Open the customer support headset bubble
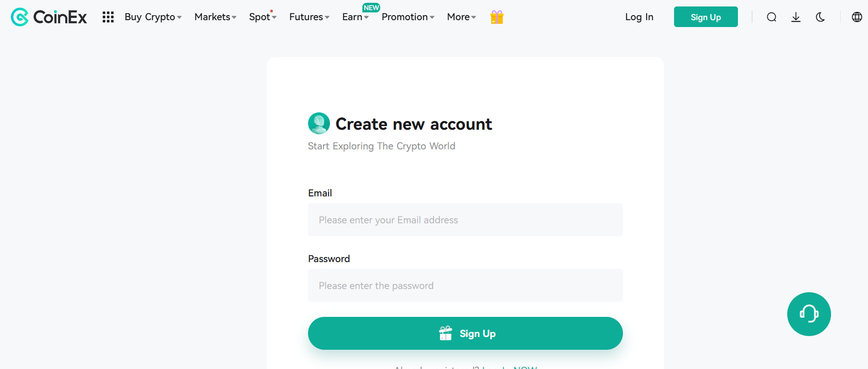This screenshot has width=868, height=369. 809,314
